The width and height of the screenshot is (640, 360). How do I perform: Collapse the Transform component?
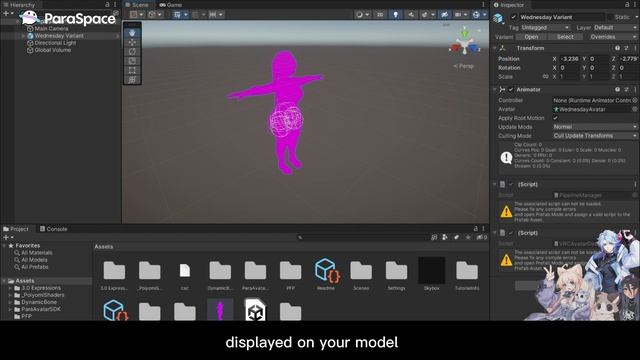[x=495, y=48]
